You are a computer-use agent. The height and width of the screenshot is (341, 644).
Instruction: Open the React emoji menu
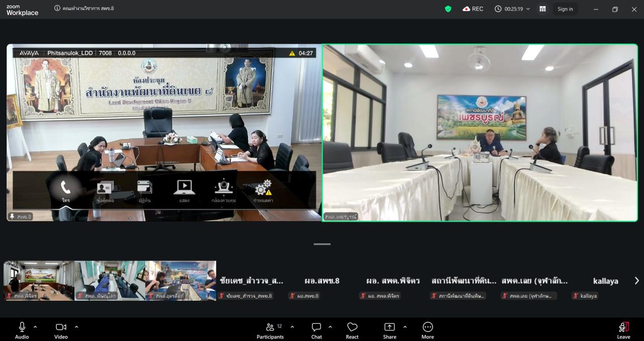click(x=352, y=330)
